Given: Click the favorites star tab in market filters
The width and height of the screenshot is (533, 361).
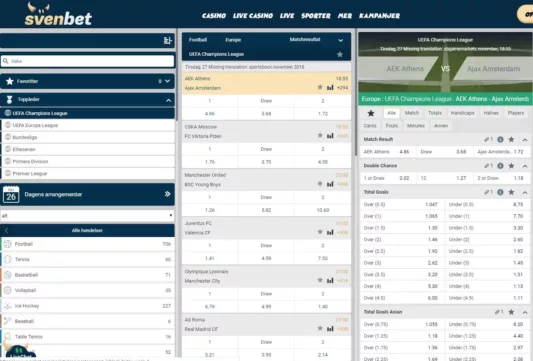Looking at the screenshot, I should pos(371,113).
